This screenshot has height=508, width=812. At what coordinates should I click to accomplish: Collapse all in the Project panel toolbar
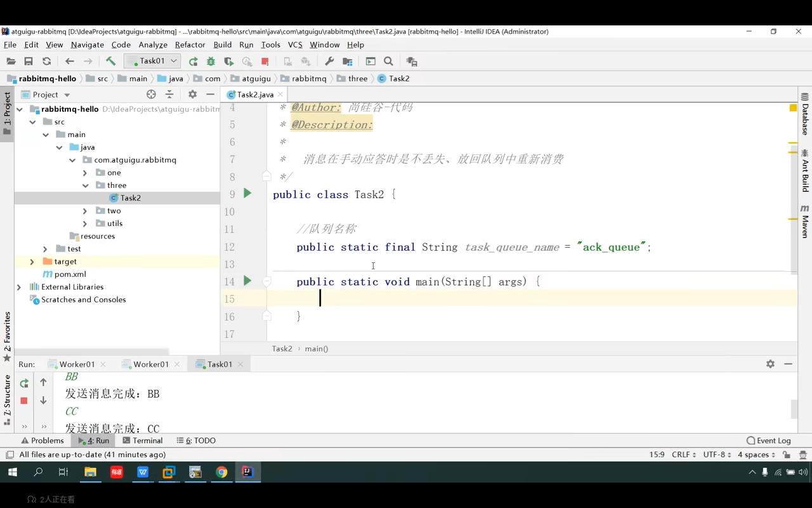tap(169, 95)
